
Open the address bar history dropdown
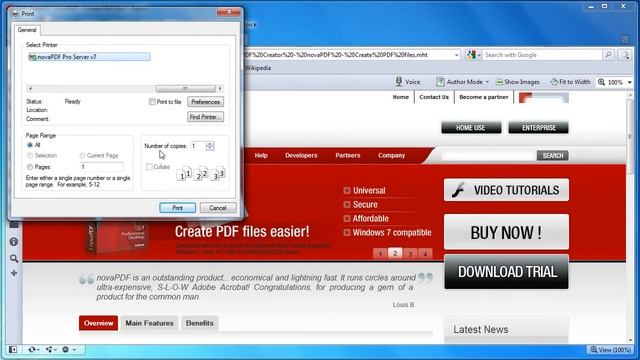[456, 55]
